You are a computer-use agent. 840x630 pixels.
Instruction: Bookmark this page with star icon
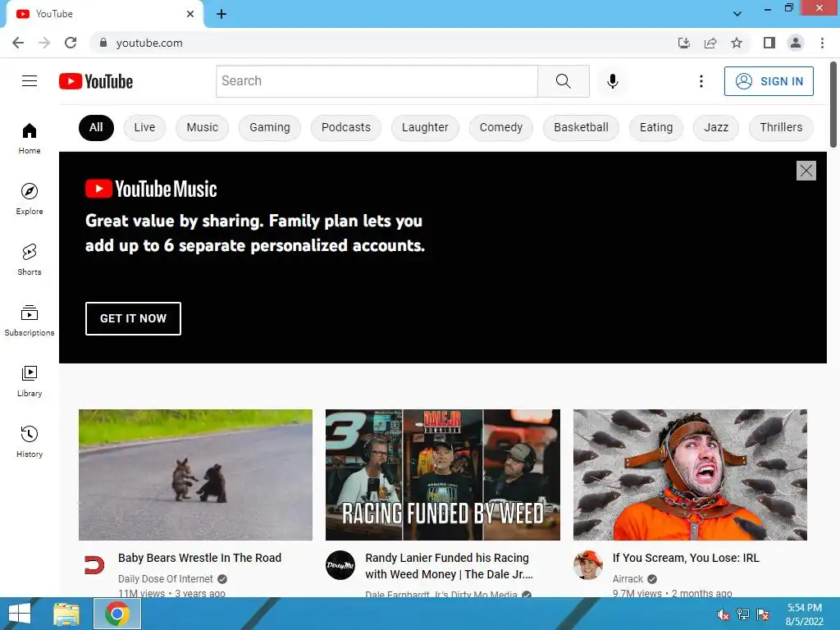(x=737, y=43)
